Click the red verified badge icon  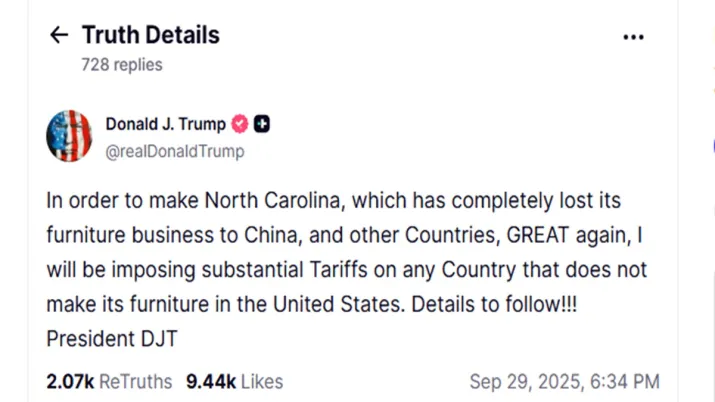240,125
